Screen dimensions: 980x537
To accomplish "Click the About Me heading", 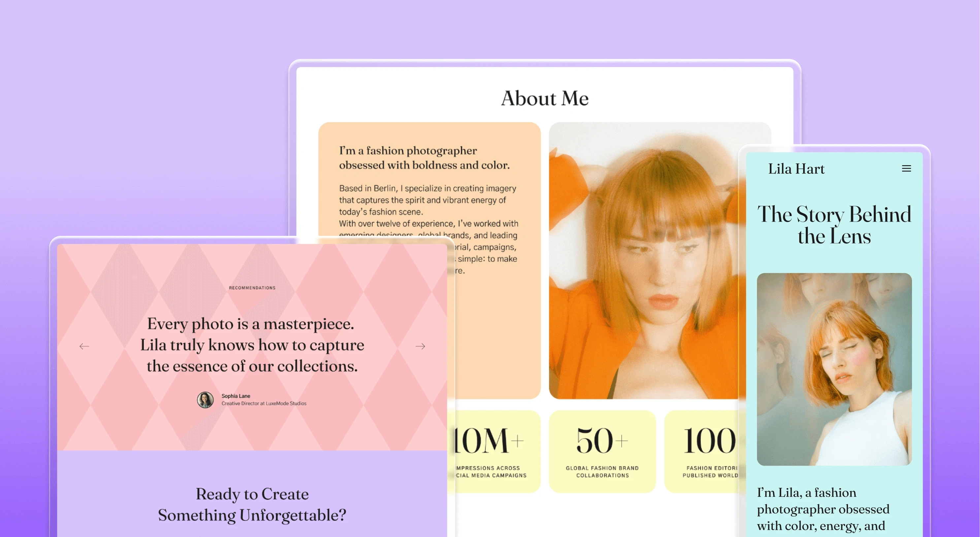I will pos(545,98).
